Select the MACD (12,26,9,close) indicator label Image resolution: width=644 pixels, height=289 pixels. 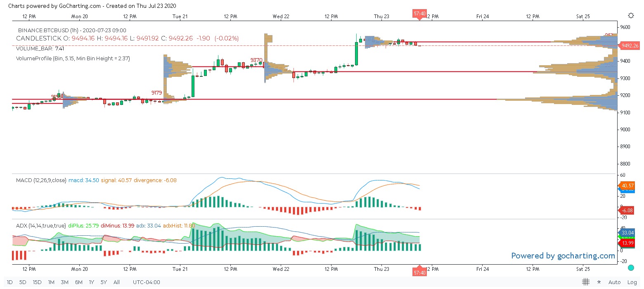[x=41, y=180]
